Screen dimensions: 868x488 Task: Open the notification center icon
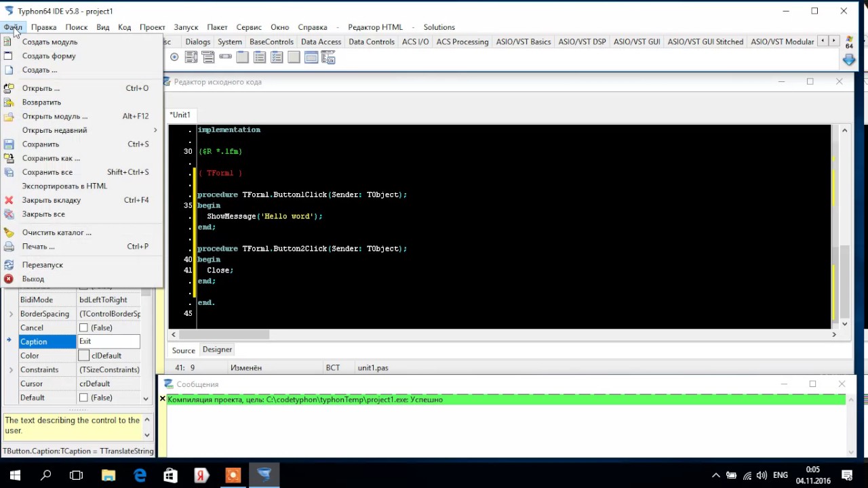pos(847,475)
